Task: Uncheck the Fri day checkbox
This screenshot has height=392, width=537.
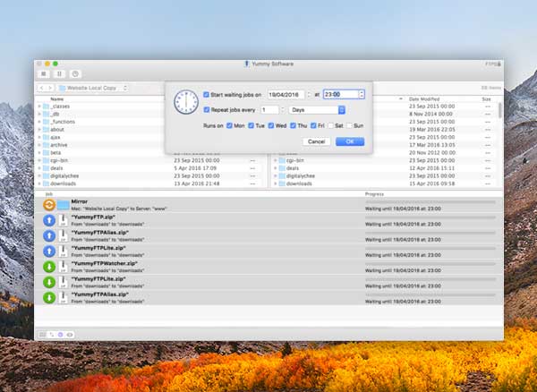Action: click(x=313, y=125)
